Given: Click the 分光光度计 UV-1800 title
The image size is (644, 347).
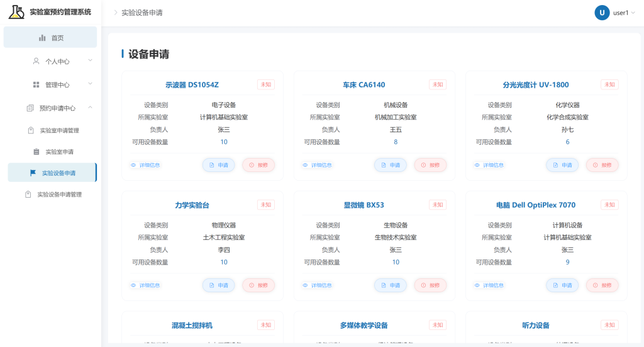Looking at the screenshot, I should click(536, 84).
